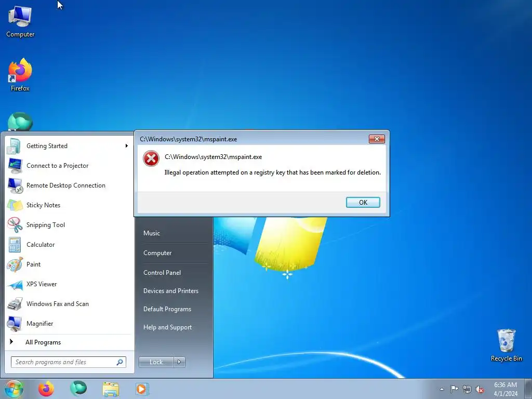Select the Firefox desktop shortcut
Viewport: 532px width, 399px height.
click(x=20, y=75)
